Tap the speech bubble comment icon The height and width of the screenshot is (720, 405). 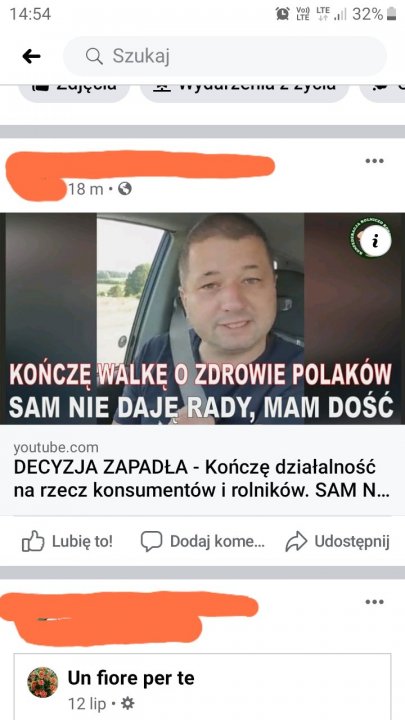tap(152, 541)
